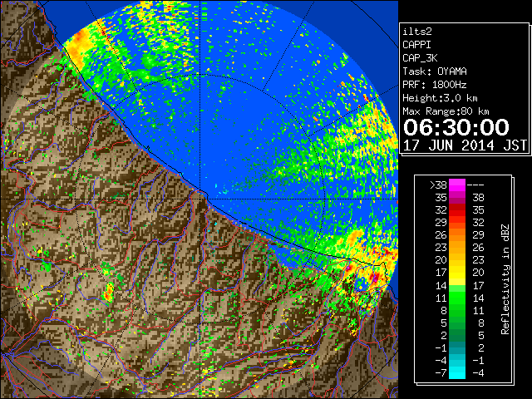Click the 'CAPPI' product label

416,45
